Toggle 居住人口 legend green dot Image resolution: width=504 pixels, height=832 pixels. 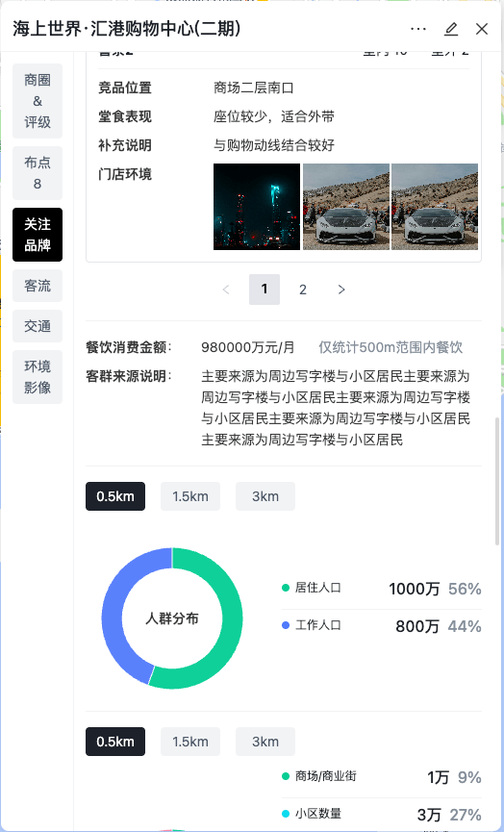(286, 588)
